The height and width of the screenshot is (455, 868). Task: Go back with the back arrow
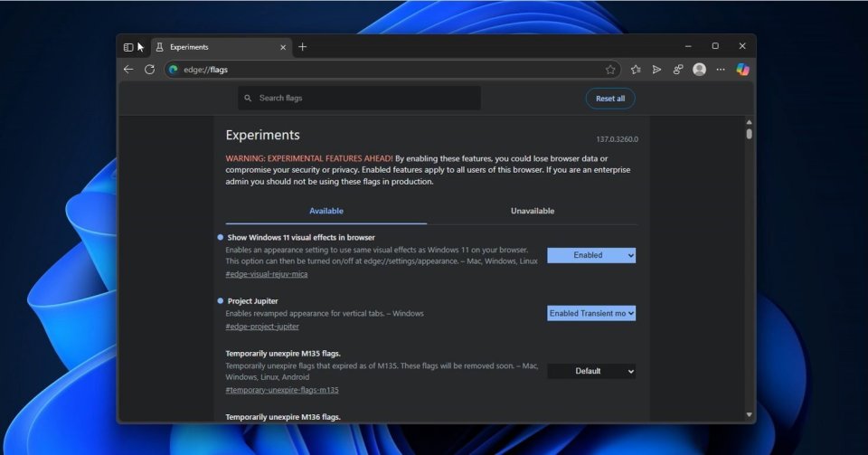(128, 70)
